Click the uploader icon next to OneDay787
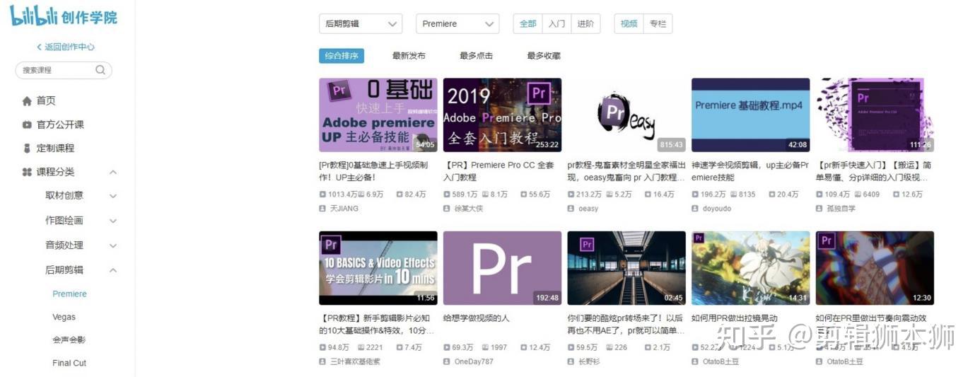 447,361
